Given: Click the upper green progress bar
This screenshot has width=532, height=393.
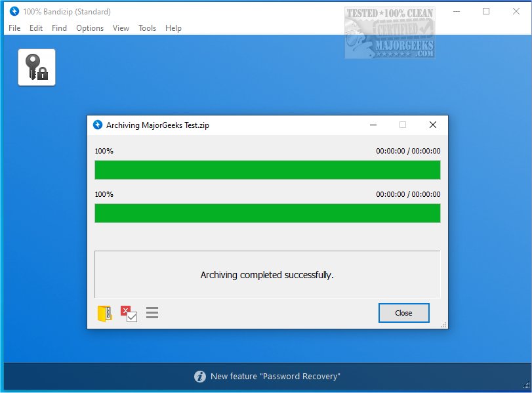Looking at the screenshot, I should [x=268, y=170].
